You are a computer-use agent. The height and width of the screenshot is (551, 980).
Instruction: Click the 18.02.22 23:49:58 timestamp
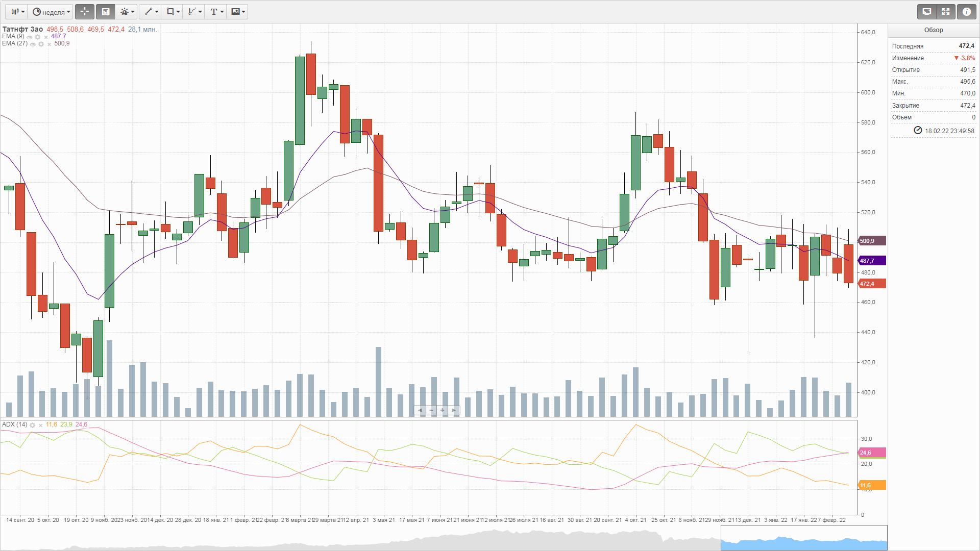pyautogui.click(x=949, y=131)
